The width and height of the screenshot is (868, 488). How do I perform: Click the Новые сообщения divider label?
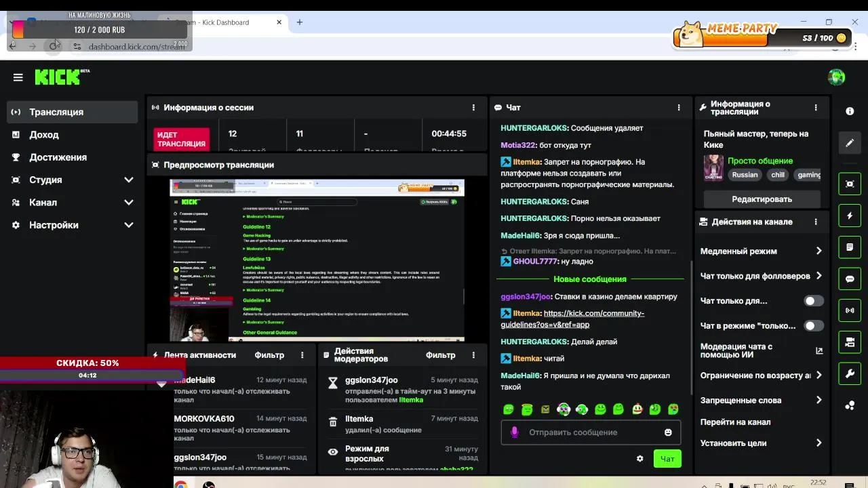pyautogui.click(x=589, y=279)
